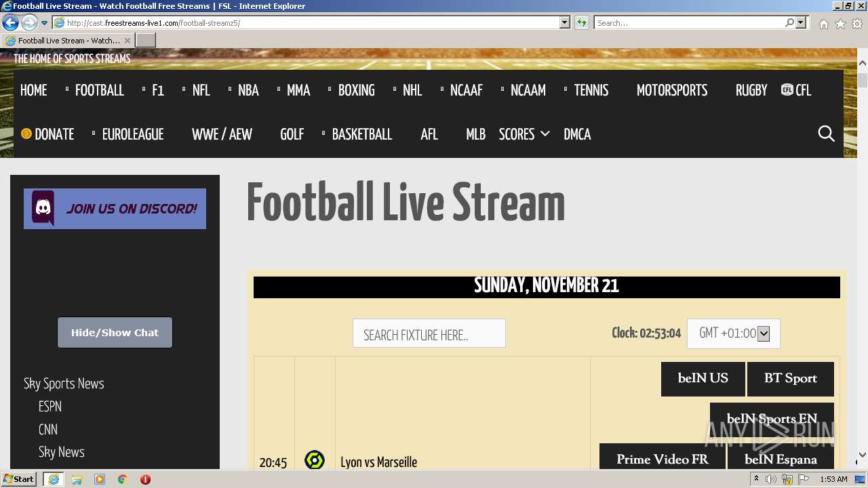This screenshot has width=868, height=488.
Task: Click the network tray icon
Action: (787, 479)
